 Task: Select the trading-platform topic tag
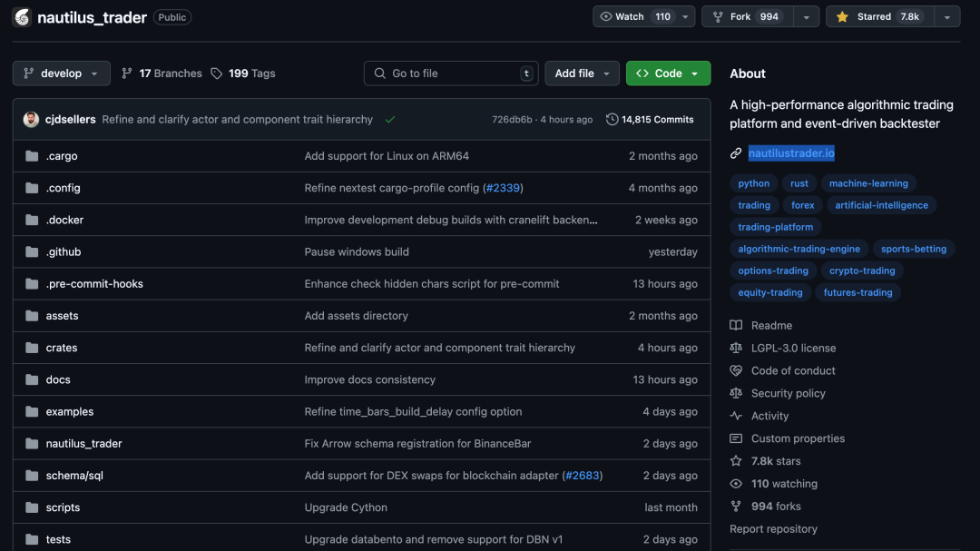(776, 227)
